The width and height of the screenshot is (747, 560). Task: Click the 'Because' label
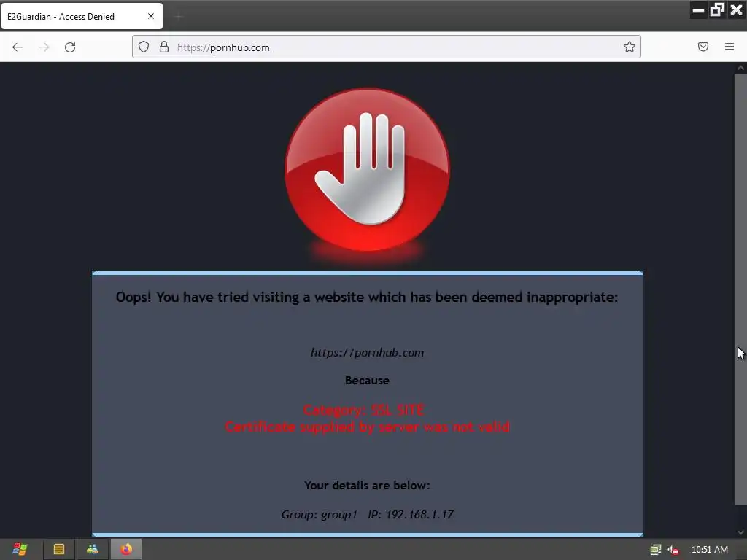coord(368,381)
